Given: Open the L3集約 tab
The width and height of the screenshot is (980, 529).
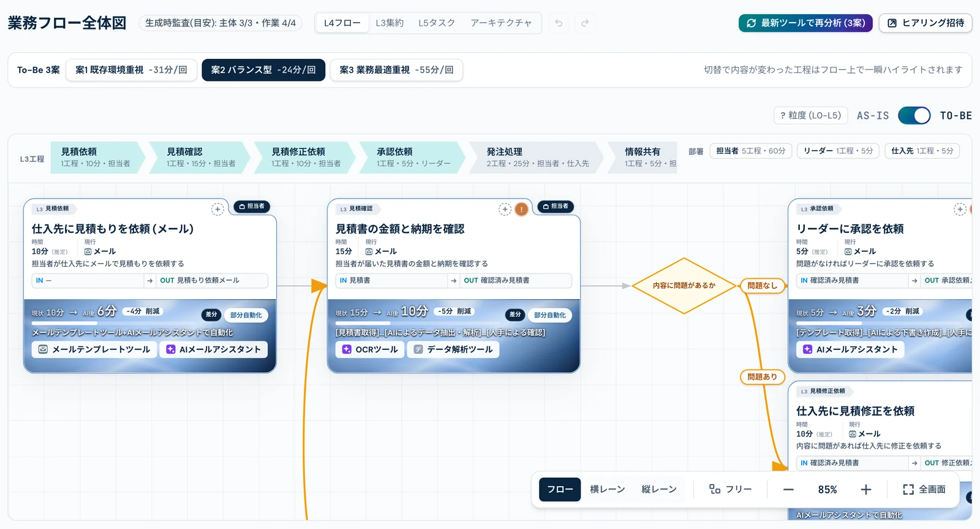Looking at the screenshot, I should point(390,23).
